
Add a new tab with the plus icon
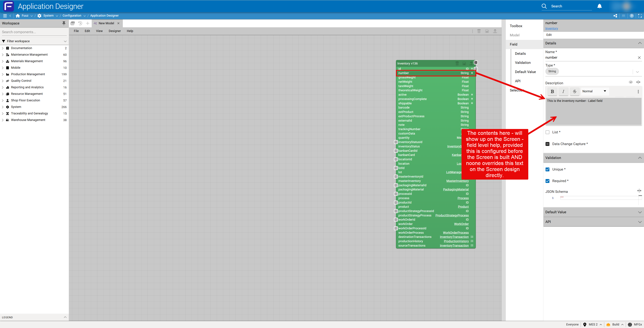click(88, 23)
